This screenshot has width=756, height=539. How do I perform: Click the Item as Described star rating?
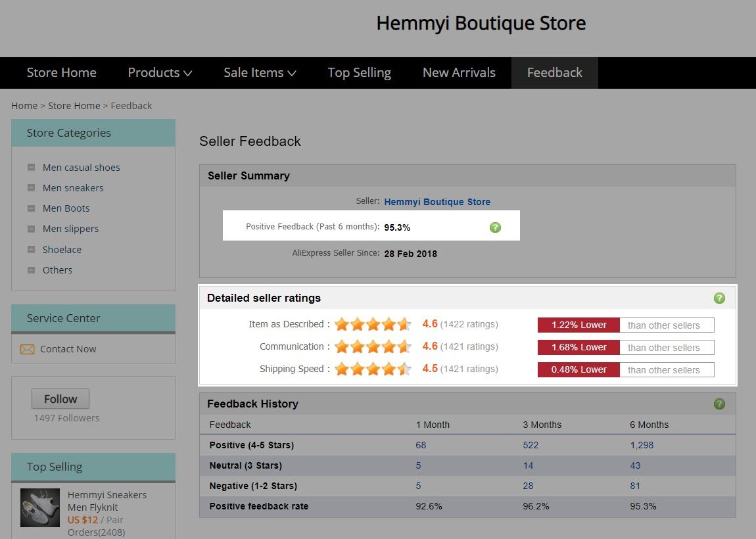click(373, 324)
